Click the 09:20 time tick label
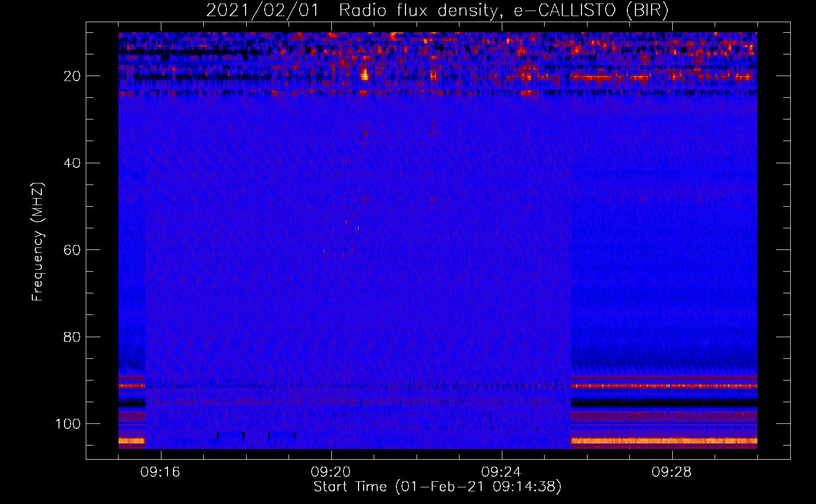The image size is (816, 504). pyautogui.click(x=331, y=472)
